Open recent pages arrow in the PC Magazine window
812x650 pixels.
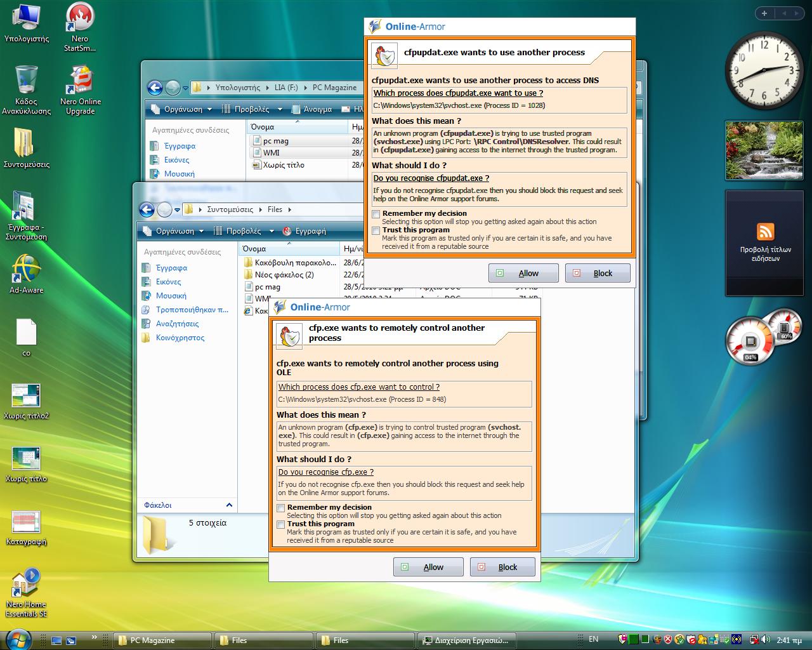point(185,88)
